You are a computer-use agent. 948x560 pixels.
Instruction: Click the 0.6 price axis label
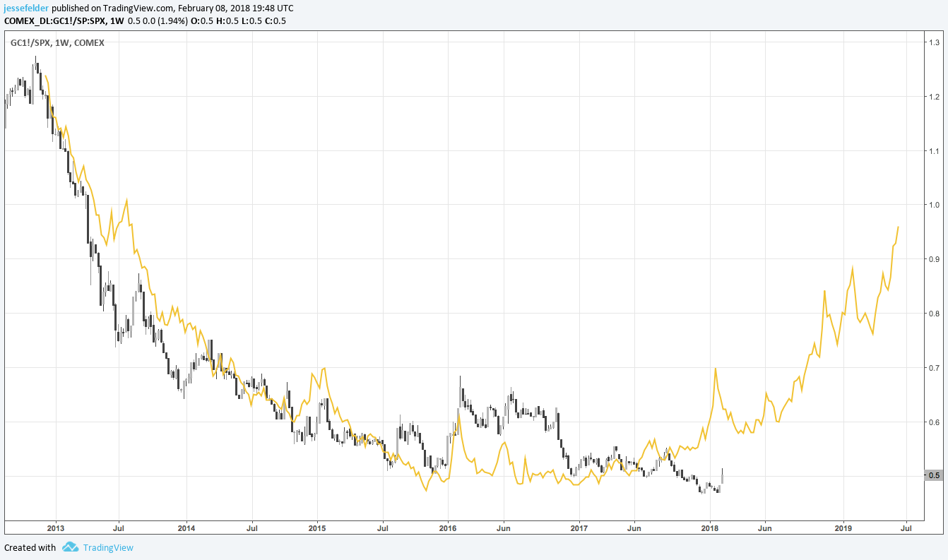[x=933, y=422]
